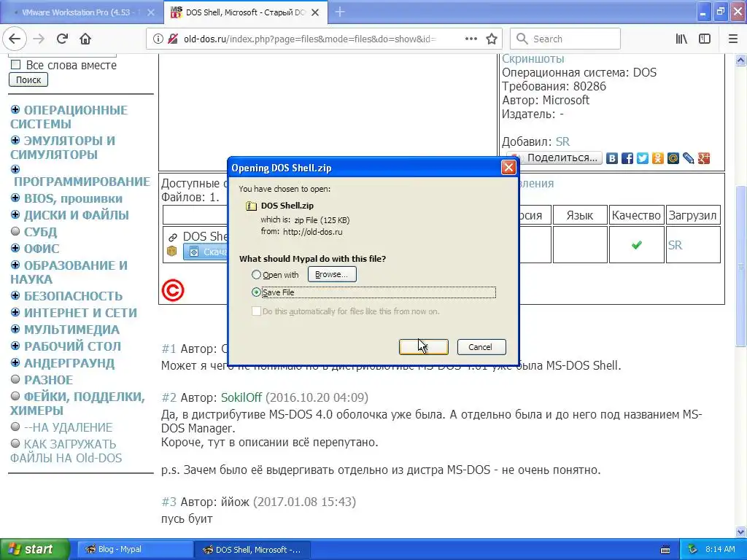Click the Поделиться share button
The width and height of the screenshot is (747, 560).
pyautogui.click(x=555, y=158)
